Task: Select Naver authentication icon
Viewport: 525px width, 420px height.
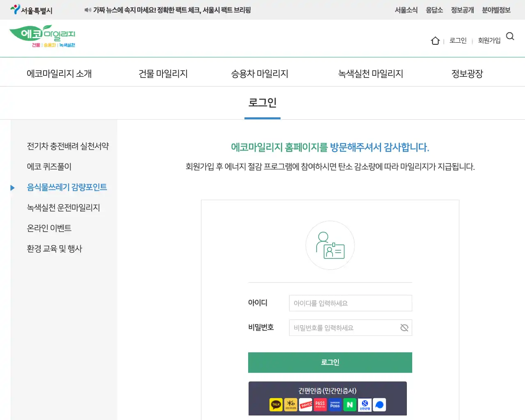Action: (350, 405)
